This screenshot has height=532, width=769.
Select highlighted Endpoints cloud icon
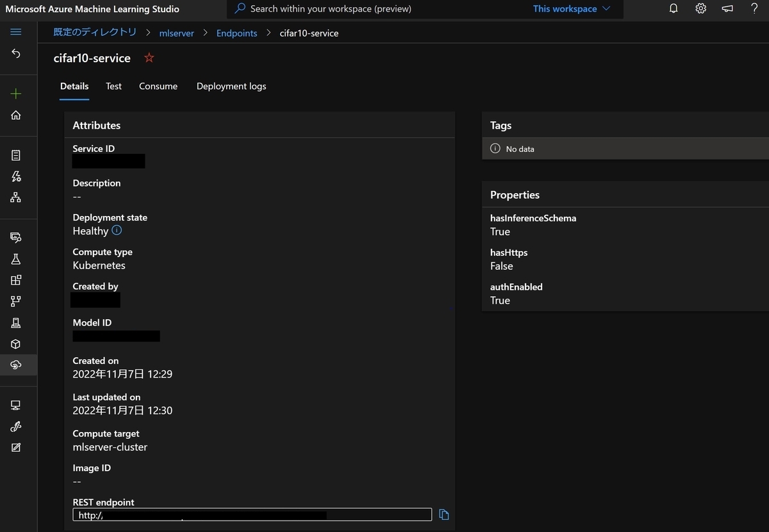coord(16,365)
